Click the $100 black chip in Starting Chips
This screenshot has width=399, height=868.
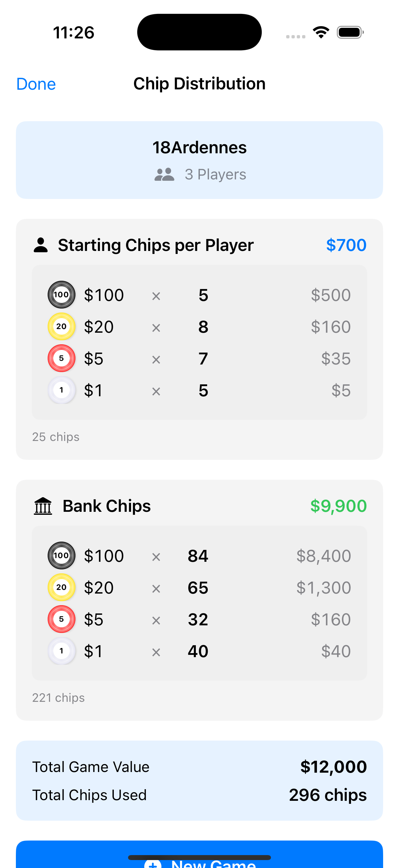click(x=61, y=295)
